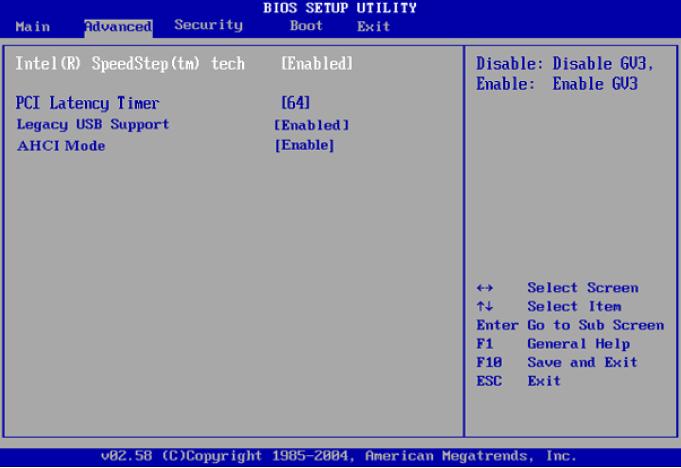This screenshot has height=468, width=681.
Task: Click the up-down arrows Select Item icon
Action: pyautogui.click(x=484, y=307)
